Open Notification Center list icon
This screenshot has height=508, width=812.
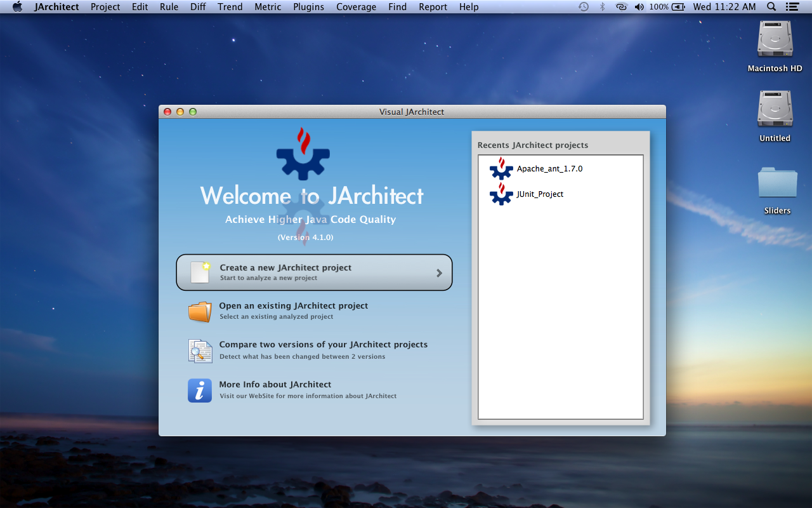(x=792, y=7)
